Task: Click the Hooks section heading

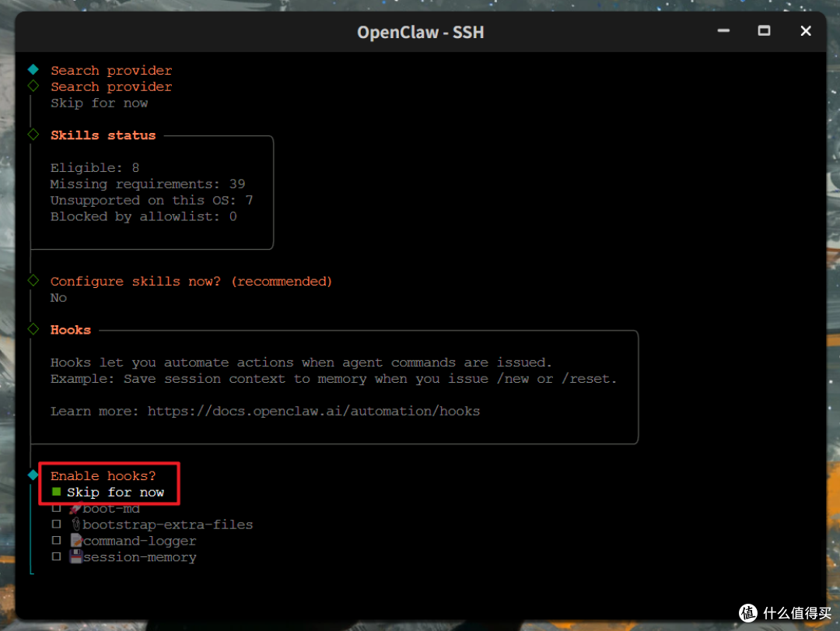Action: point(71,330)
